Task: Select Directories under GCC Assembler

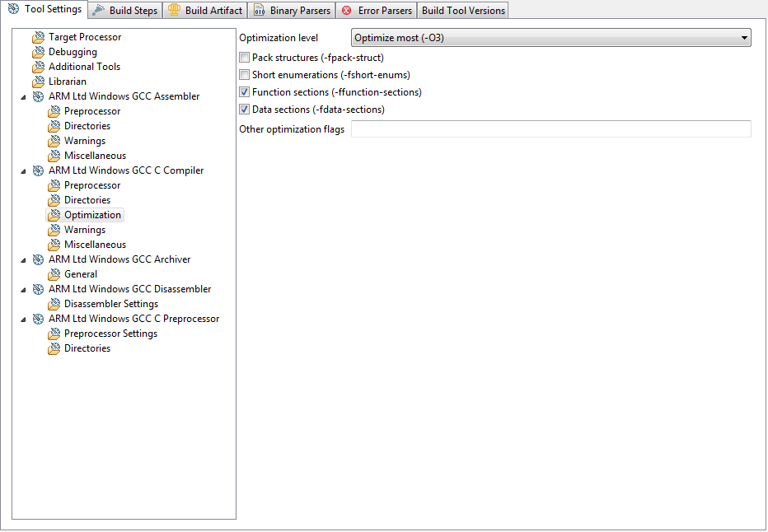Action: pos(87,126)
